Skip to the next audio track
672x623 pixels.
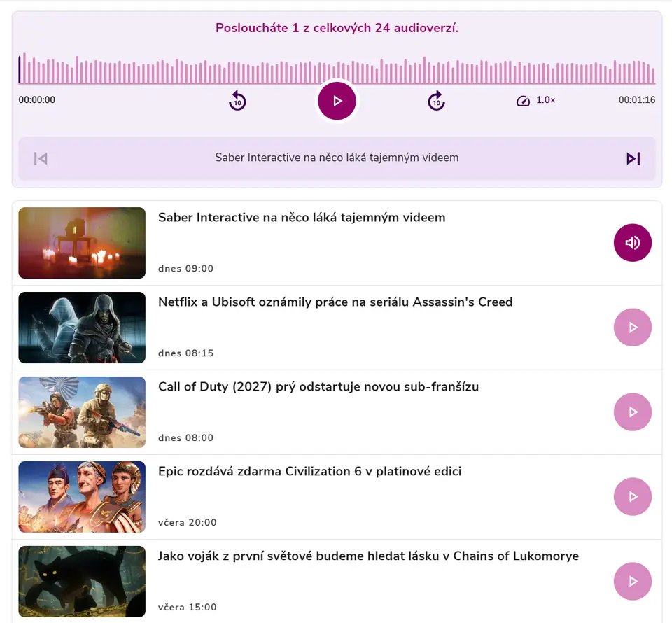[x=633, y=159]
